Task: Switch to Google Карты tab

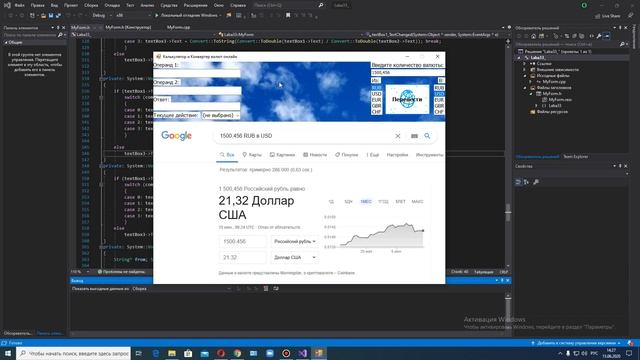Action: [x=252, y=155]
